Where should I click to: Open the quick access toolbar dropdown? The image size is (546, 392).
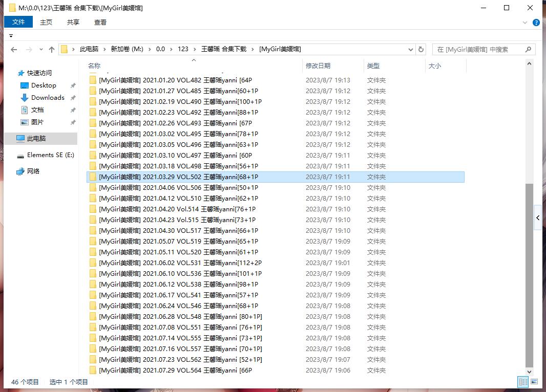(11, 36)
